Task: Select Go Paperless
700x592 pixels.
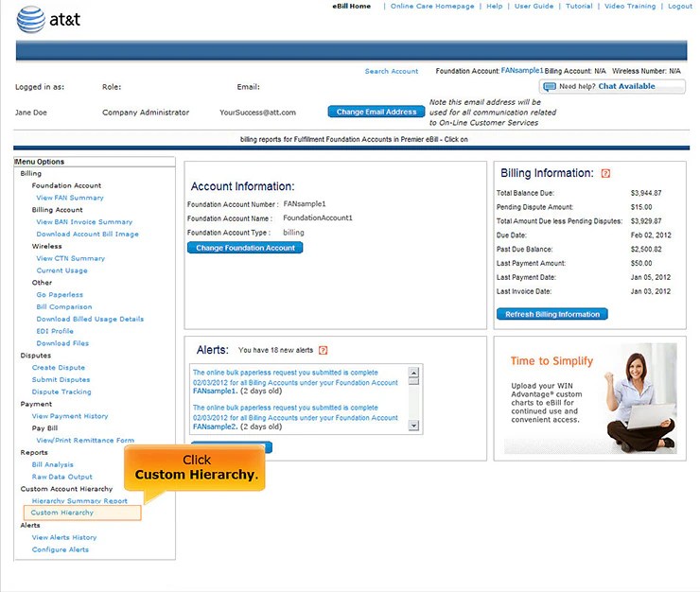Action: click(60, 295)
